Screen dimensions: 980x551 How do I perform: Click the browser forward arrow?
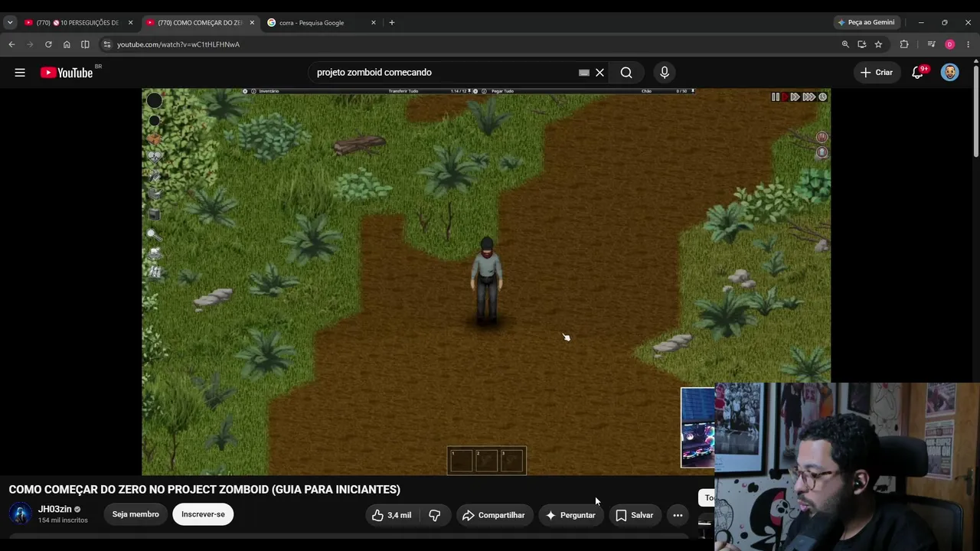(x=30, y=44)
